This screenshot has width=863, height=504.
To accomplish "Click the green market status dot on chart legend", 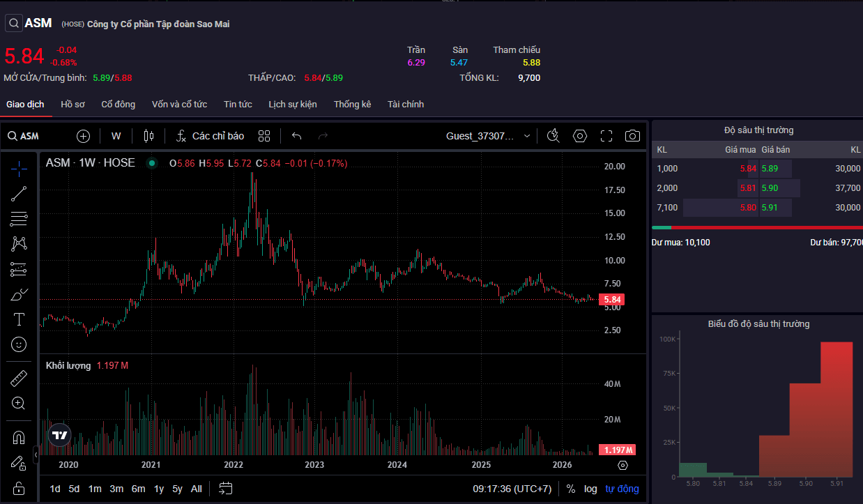I will coord(151,163).
